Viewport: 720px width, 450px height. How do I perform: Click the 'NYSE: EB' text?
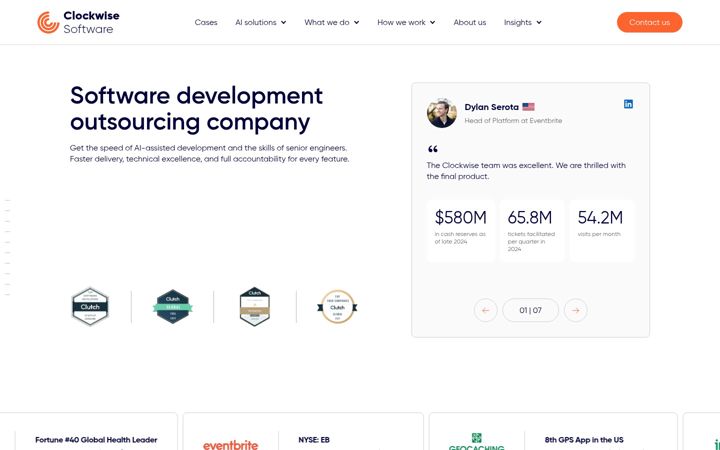[x=314, y=440]
